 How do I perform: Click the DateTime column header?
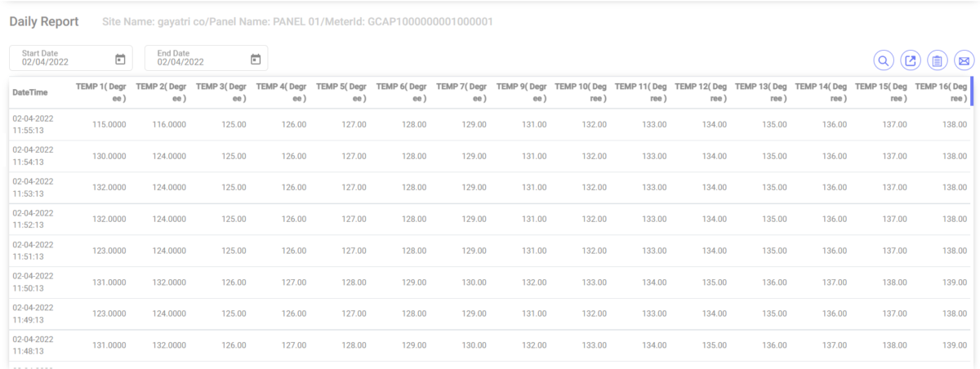[x=30, y=93]
